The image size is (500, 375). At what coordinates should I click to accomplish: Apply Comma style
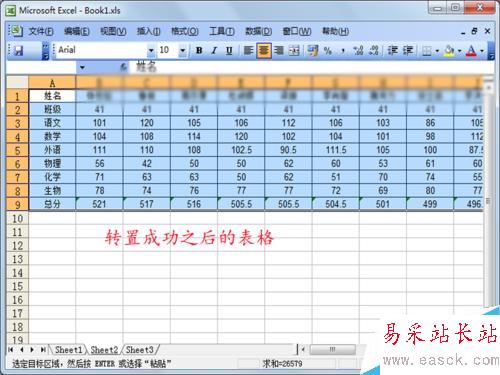(343, 51)
